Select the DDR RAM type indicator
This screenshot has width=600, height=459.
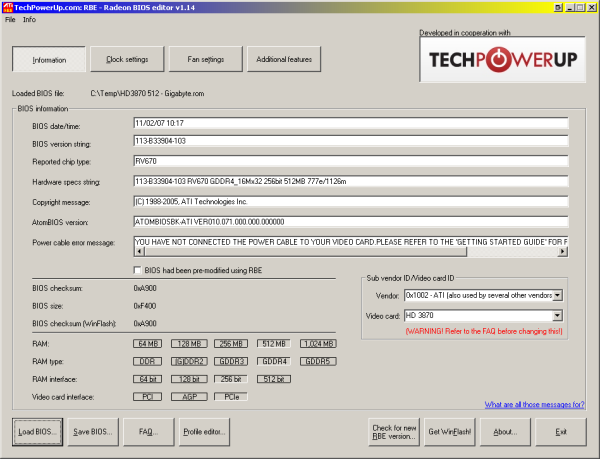(147, 361)
